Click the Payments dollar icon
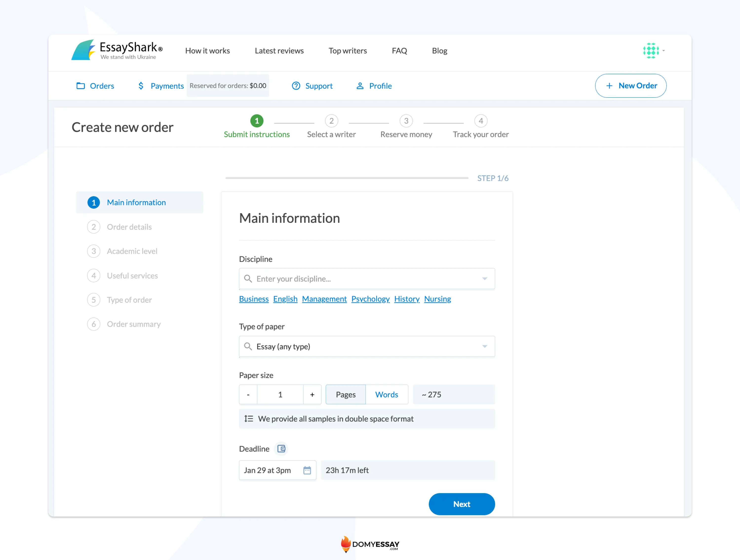Image resolution: width=740 pixels, height=560 pixels. pyautogui.click(x=141, y=86)
